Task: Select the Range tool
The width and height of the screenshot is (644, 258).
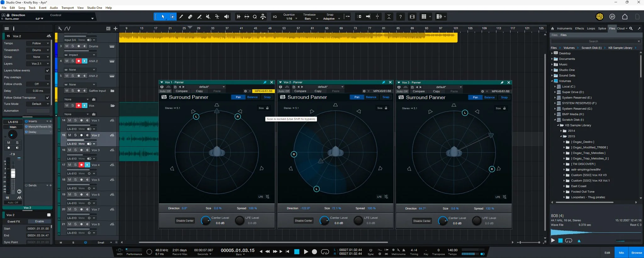Action: 172,17
